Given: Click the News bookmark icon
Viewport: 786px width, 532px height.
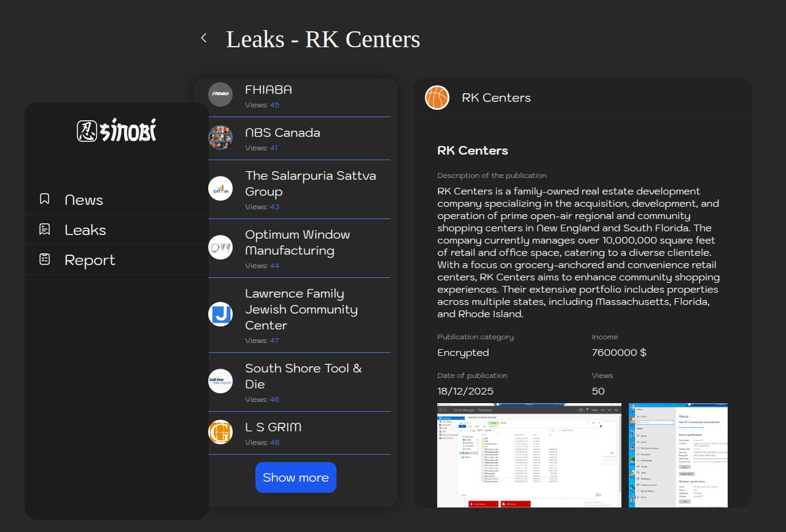Looking at the screenshot, I should pyautogui.click(x=45, y=199).
